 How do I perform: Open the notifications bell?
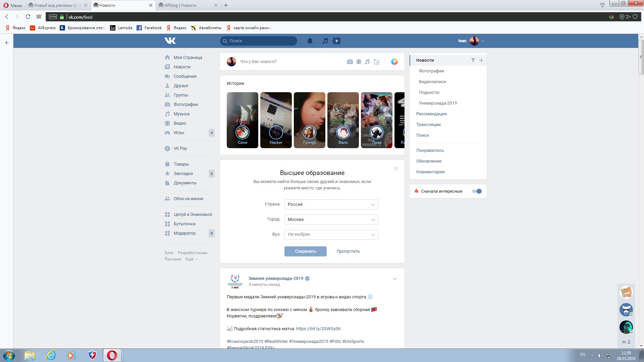point(310,41)
